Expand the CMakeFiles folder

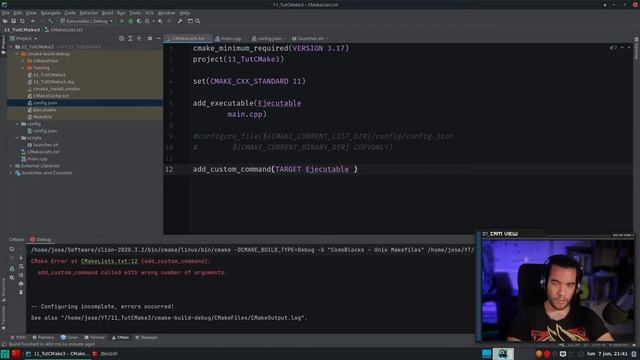tap(23, 61)
